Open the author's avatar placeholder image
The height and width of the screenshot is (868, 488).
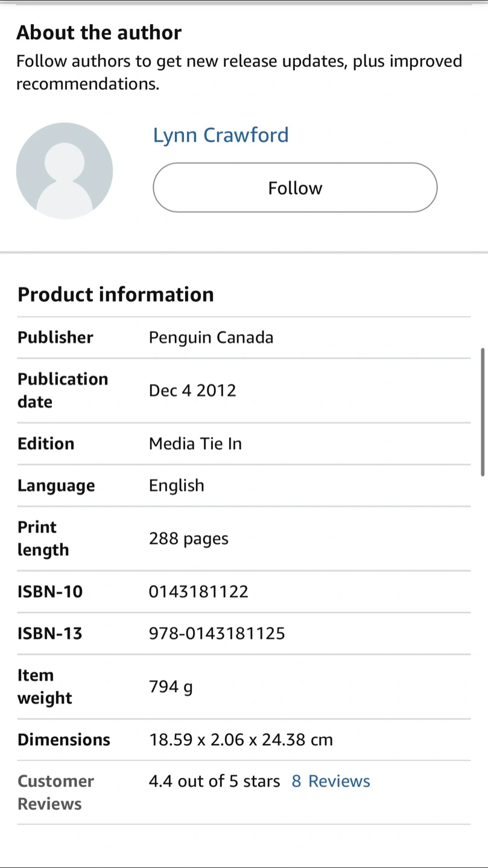65,171
